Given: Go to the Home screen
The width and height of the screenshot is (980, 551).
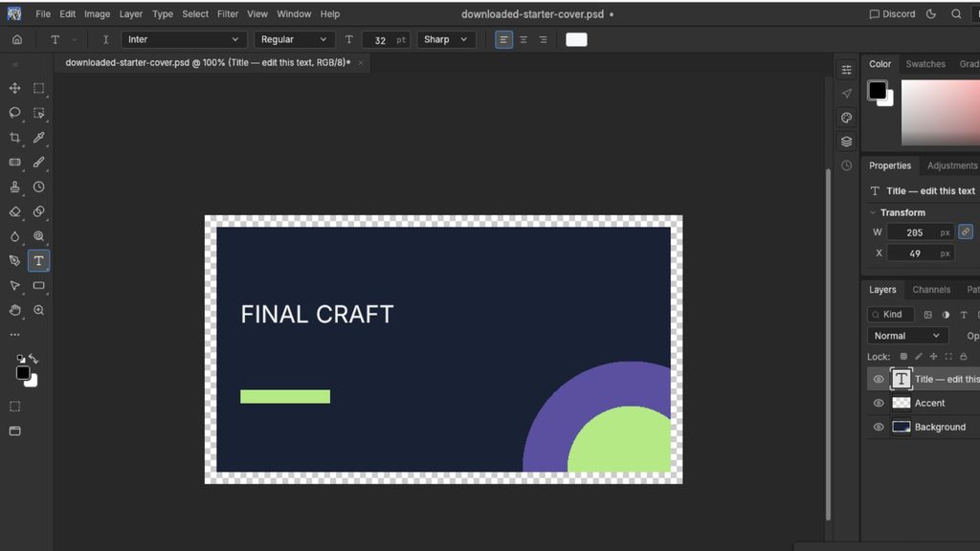Looking at the screenshot, I should [x=17, y=39].
